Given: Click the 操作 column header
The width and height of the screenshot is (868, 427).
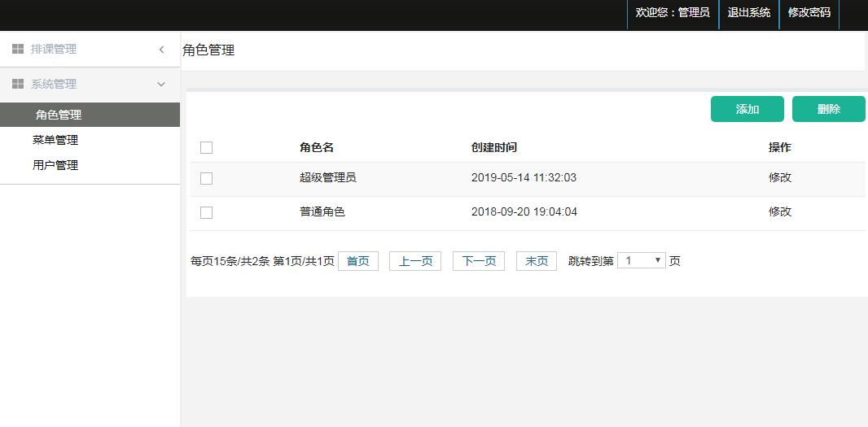Looking at the screenshot, I should [x=780, y=148].
